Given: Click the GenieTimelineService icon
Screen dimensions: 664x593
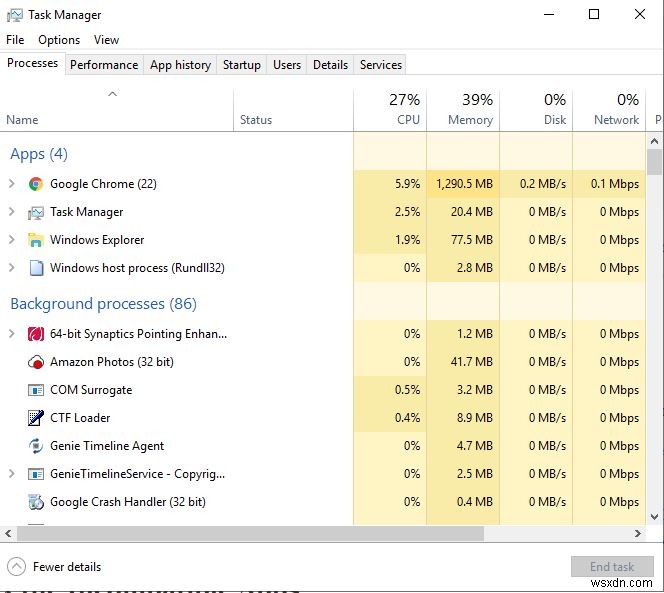Looking at the screenshot, I should tap(36, 474).
